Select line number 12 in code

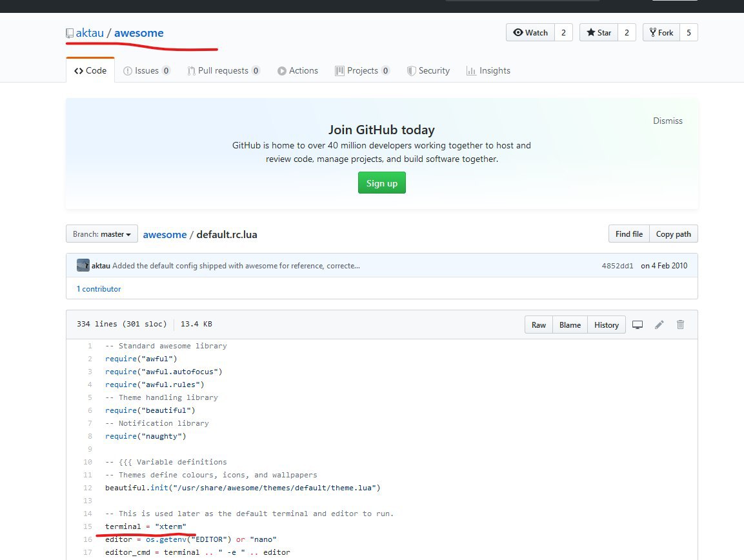pyautogui.click(x=88, y=488)
